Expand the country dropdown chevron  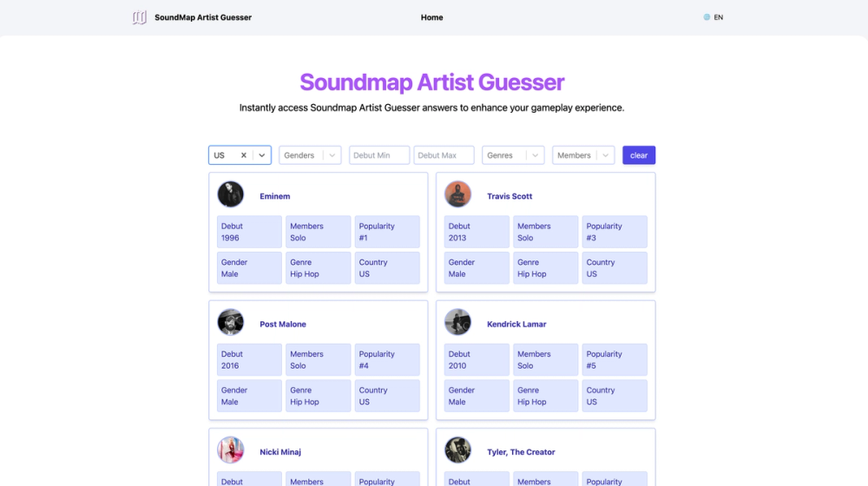point(262,155)
